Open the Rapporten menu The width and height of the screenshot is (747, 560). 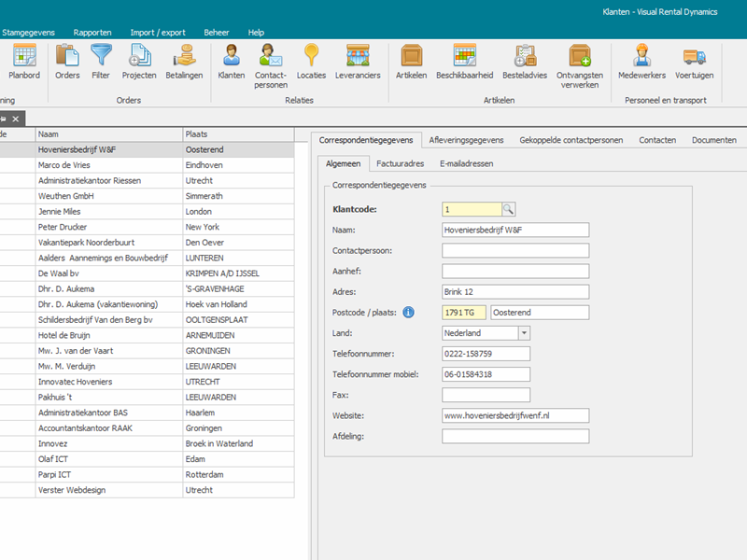pos(92,32)
